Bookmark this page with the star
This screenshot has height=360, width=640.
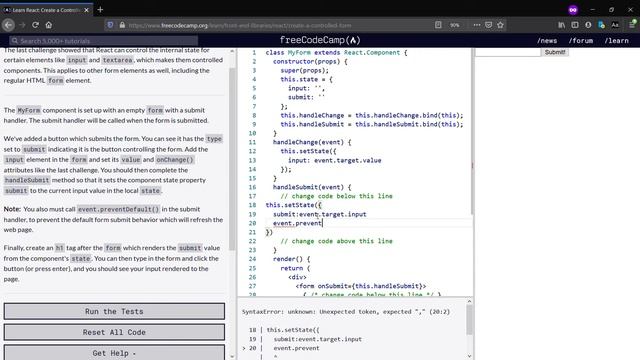[x=500, y=25]
